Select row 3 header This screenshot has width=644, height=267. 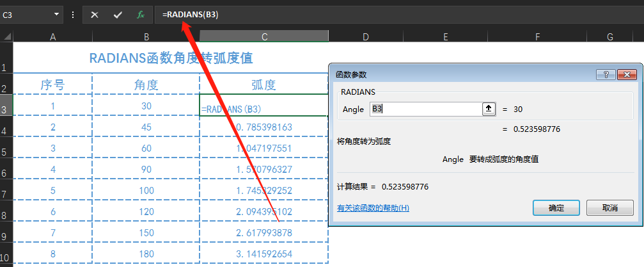pos(6,105)
